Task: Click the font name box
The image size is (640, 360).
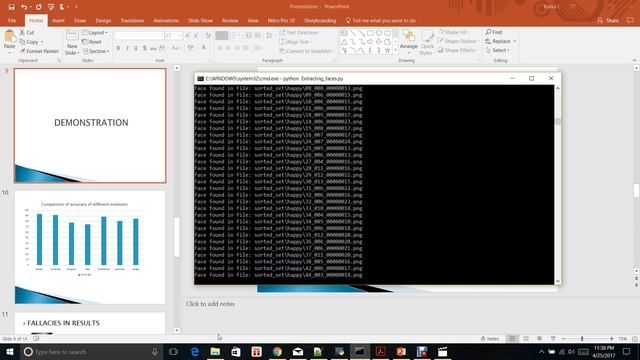Action: tap(139, 36)
